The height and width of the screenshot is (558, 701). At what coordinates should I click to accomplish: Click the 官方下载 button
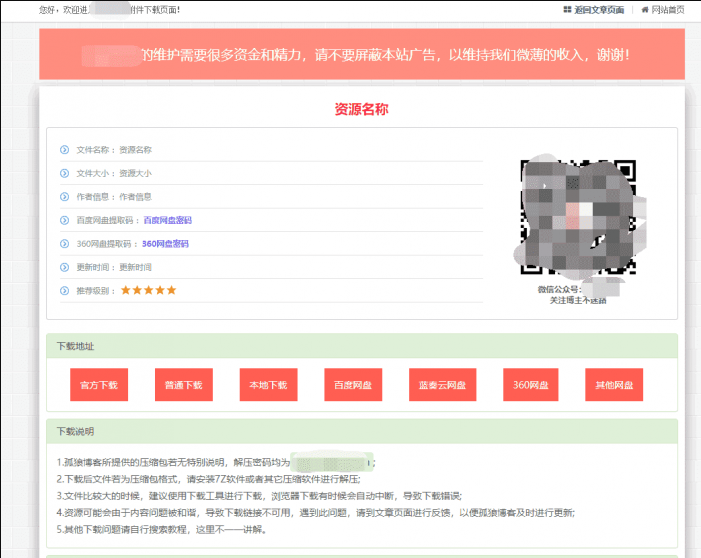(99, 385)
